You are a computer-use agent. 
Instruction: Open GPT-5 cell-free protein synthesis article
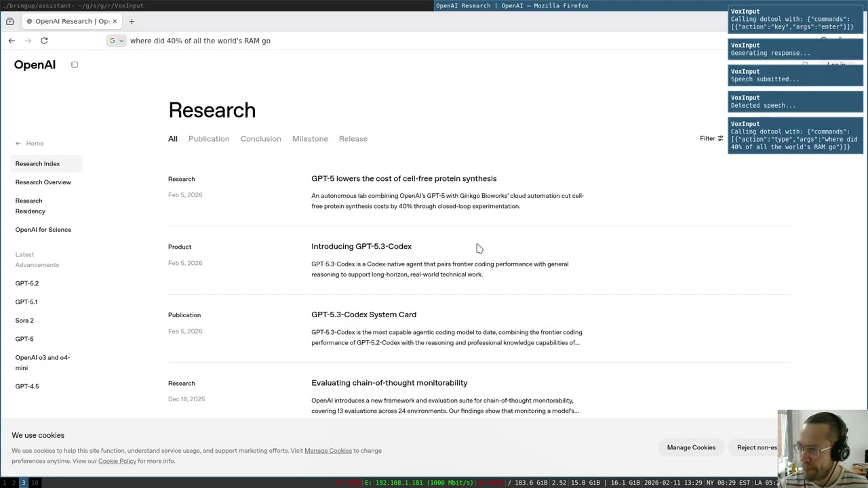(x=403, y=179)
